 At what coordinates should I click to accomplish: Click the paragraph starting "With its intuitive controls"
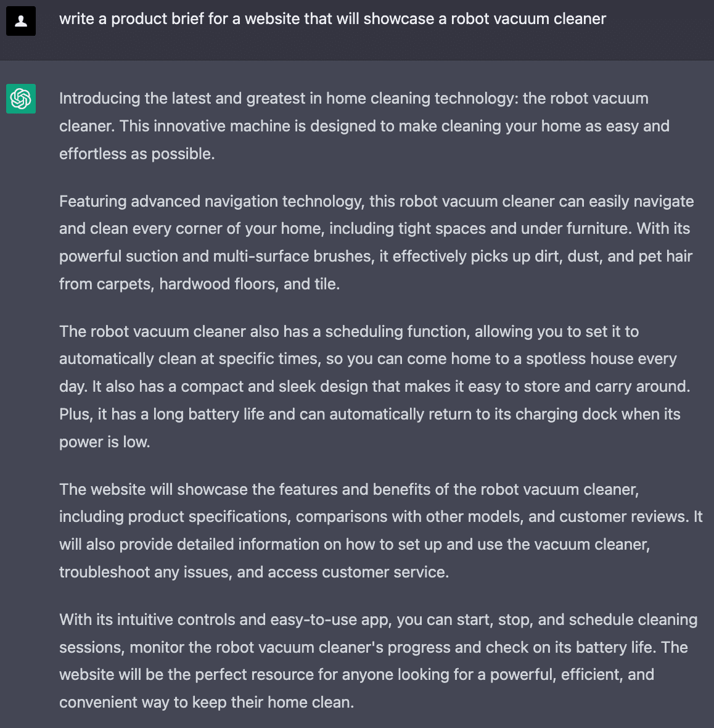(378, 661)
